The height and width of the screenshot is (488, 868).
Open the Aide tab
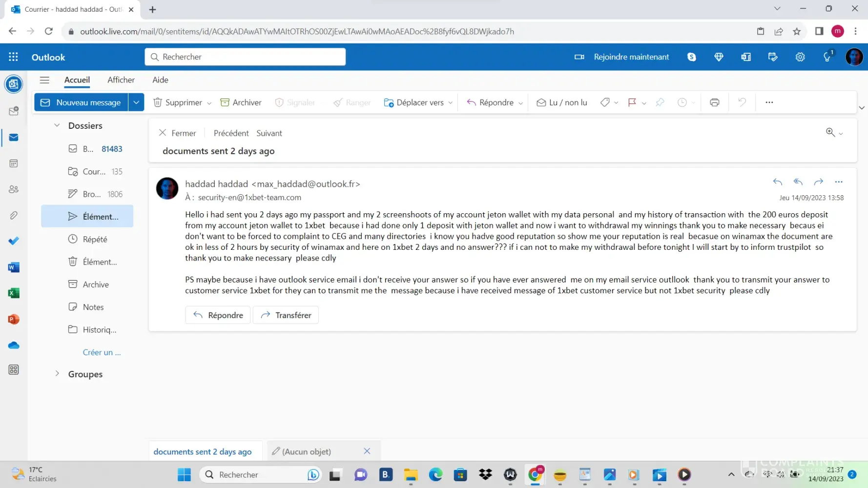pyautogui.click(x=160, y=80)
